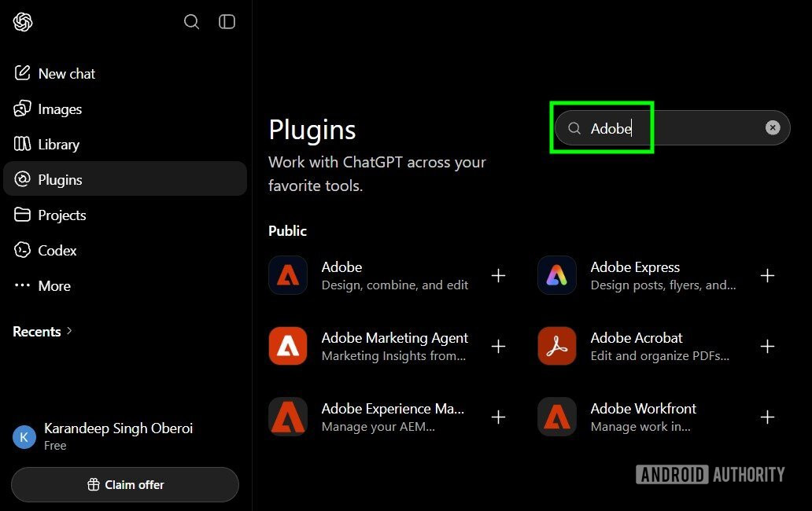Select Plugins in the sidebar
Screen dimensions: 812x511
[125, 179]
